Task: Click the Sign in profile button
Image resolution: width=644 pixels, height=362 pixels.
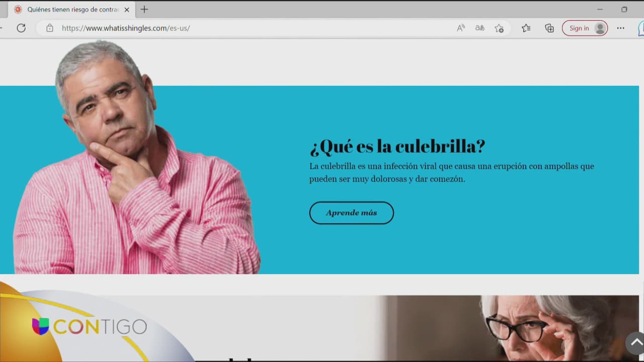Action: tap(585, 28)
